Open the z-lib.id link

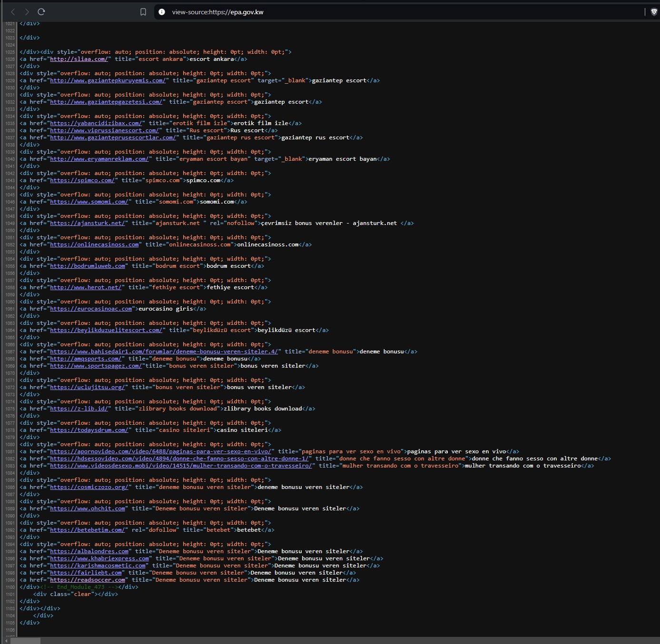(79, 408)
